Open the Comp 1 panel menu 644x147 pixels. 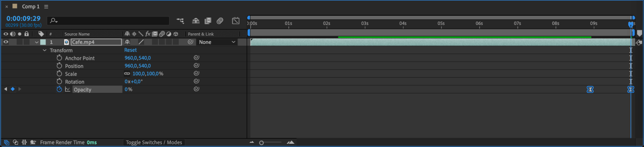coord(46,6)
